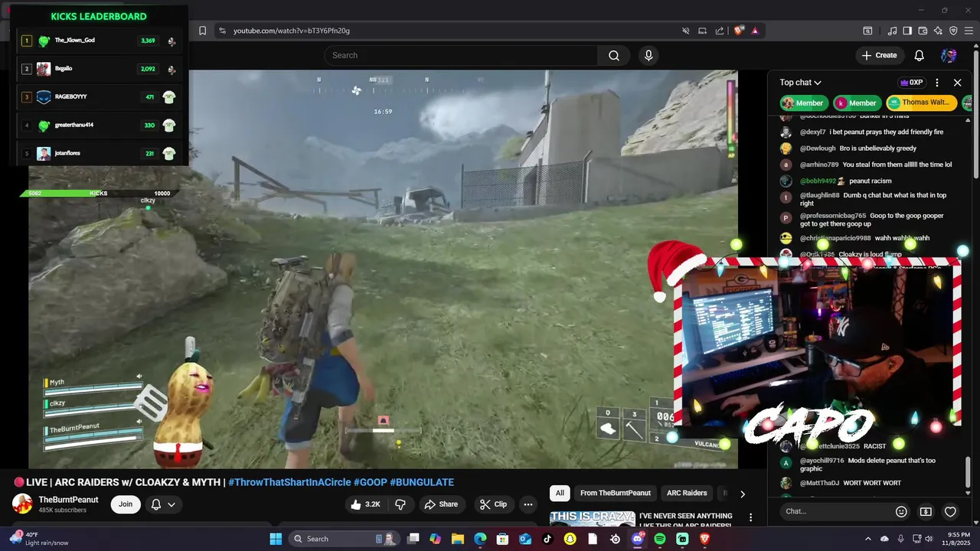
Task: Open the Brave Rewards triangle icon
Action: [755, 31]
